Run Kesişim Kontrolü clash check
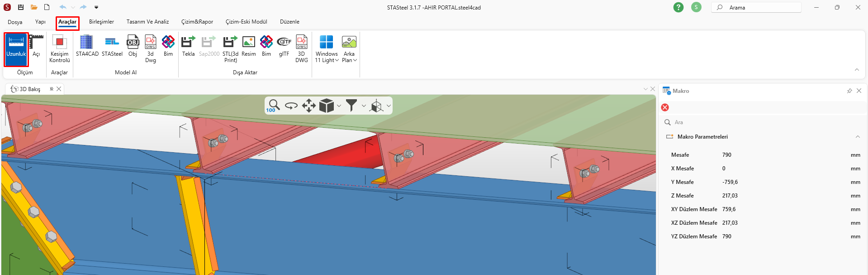 point(59,48)
